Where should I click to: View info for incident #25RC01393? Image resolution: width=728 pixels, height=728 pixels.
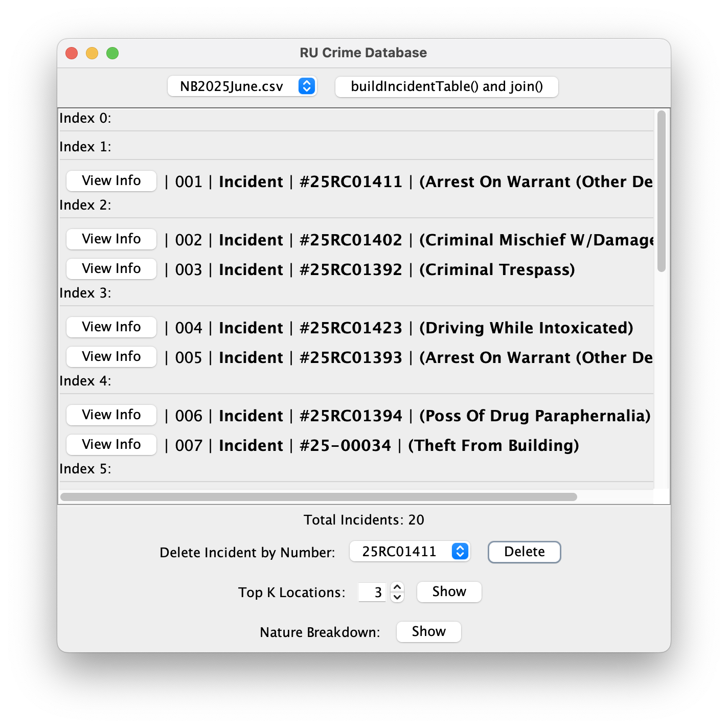pos(111,357)
